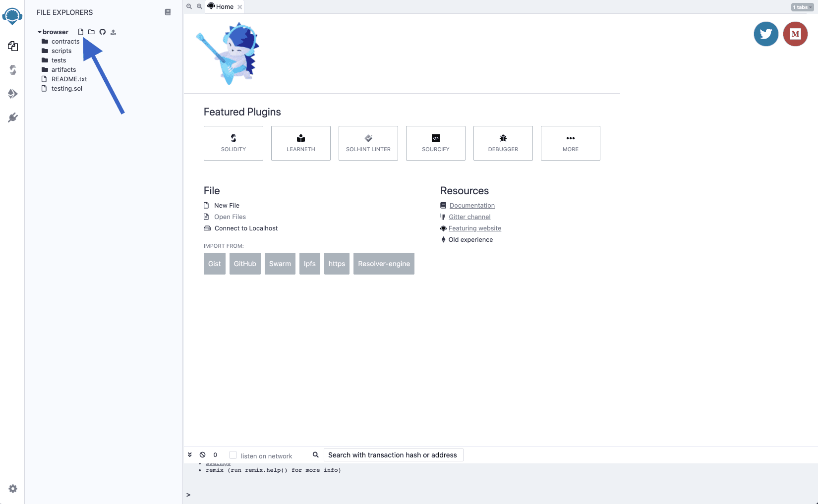Image resolution: width=818 pixels, height=504 pixels.
Task: Publish files to GitHub gist icon
Action: [103, 32]
